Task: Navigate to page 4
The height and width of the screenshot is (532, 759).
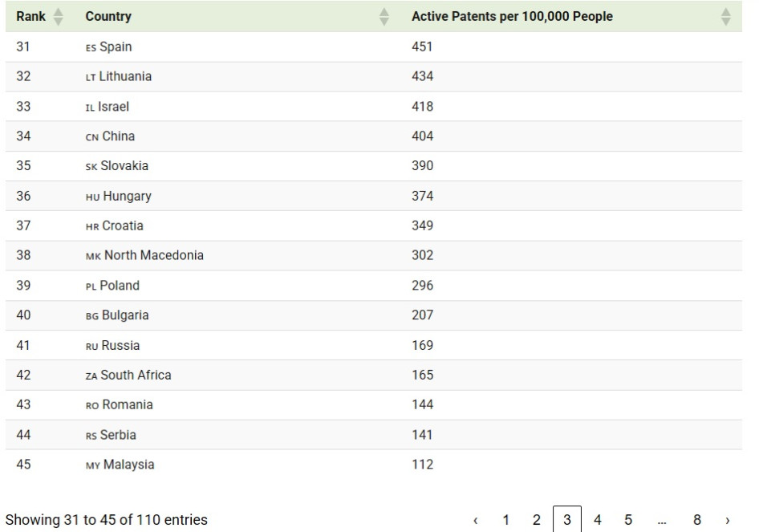Action: pos(598,520)
